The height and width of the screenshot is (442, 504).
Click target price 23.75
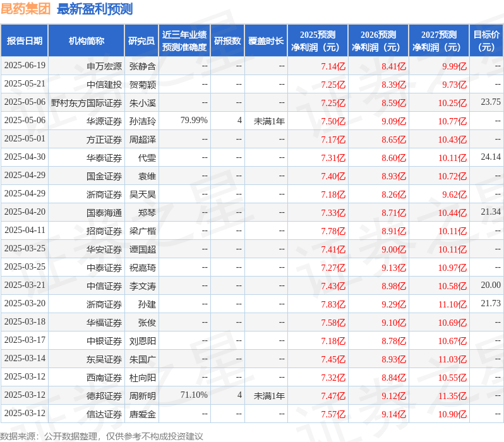tap(491, 102)
